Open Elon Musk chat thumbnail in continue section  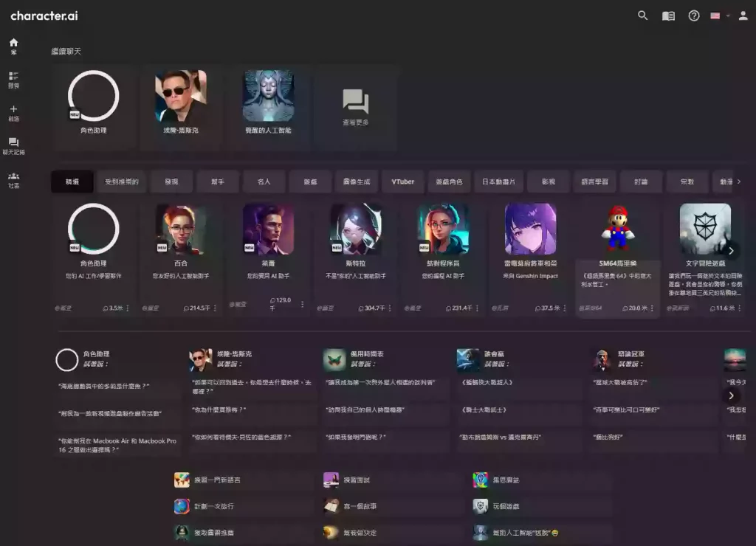(181, 97)
